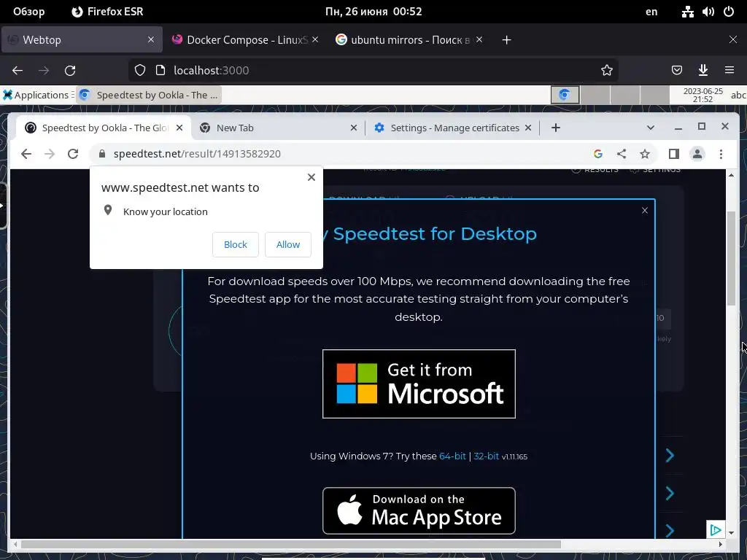The width and height of the screenshot is (747, 560).
Task: Open Chrome three-dot menu
Action: coord(721,154)
